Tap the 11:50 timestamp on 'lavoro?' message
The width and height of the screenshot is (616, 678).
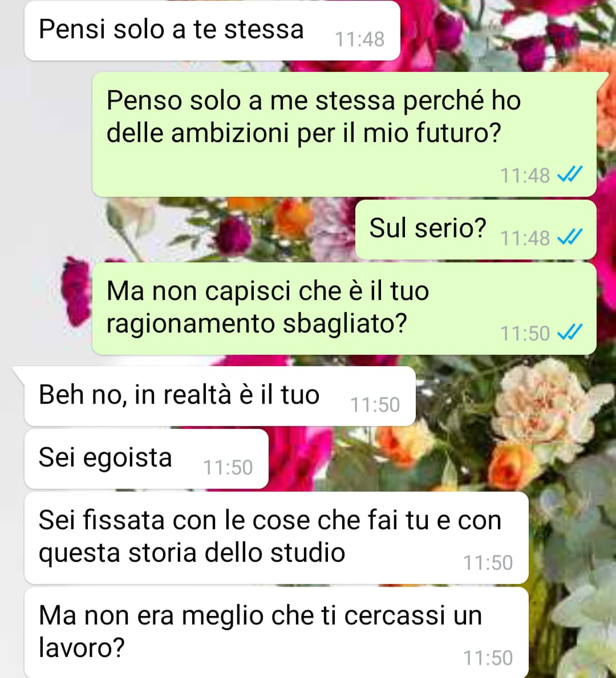(488, 657)
